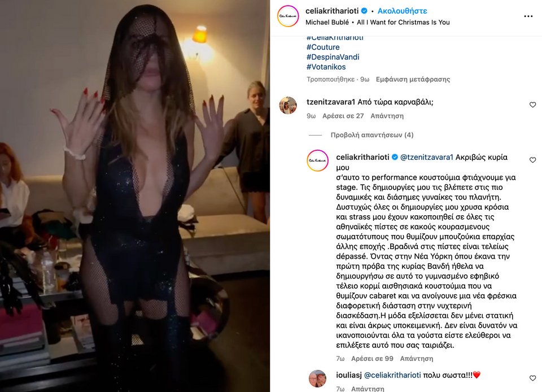The image size is (542, 392).
Task: Open tzenitzavara1 avatar thumbnail
Action: click(x=288, y=106)
